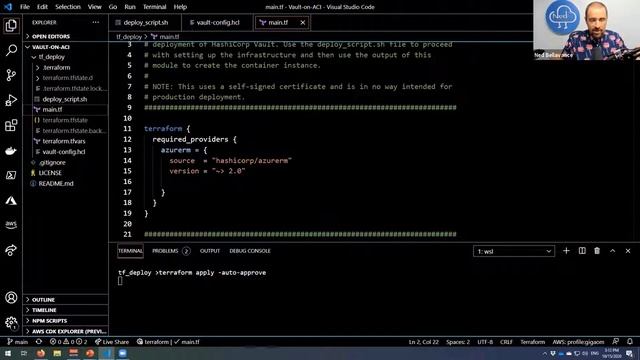Click the main branch indicator in status bar
This screenshot has width=640, height=360.
coord(18,342)
